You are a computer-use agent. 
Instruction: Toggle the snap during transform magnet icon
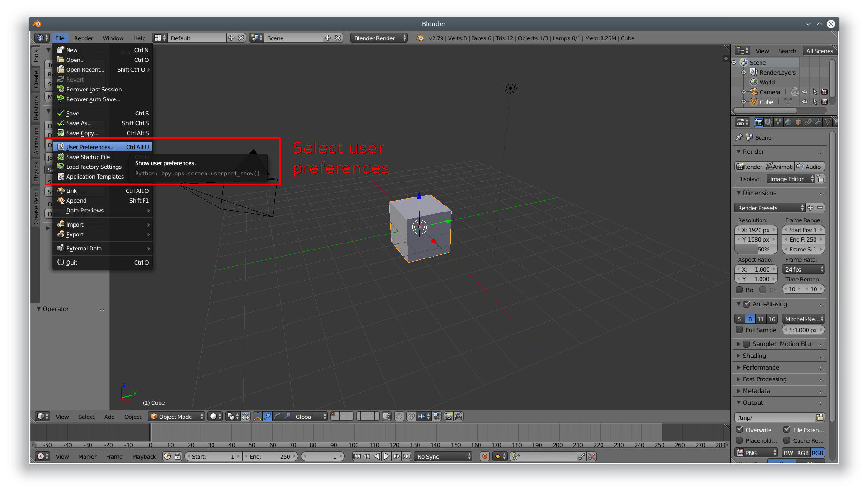click(x=411, y=417)
